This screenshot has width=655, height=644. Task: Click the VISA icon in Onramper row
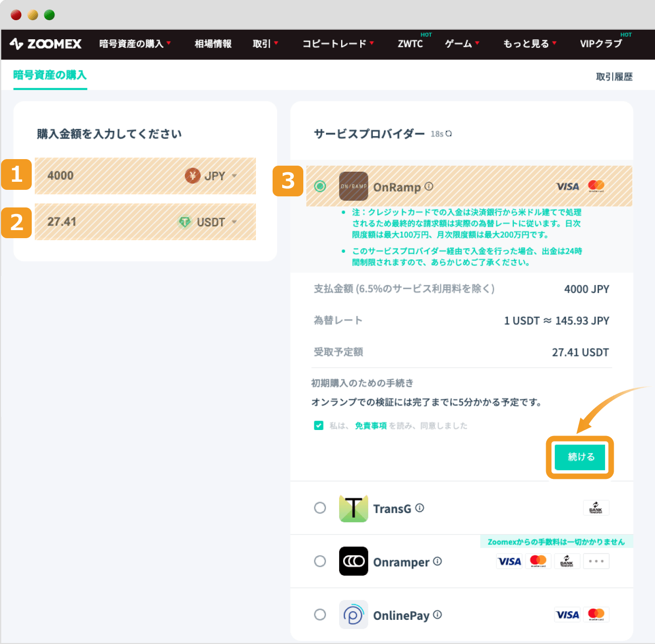click(509, 561)
